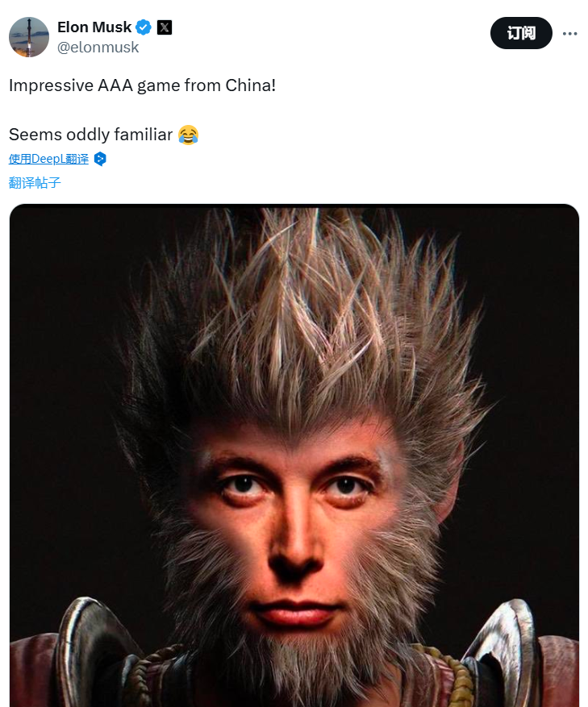Click the @elonmusk handle

click(98, 48)
